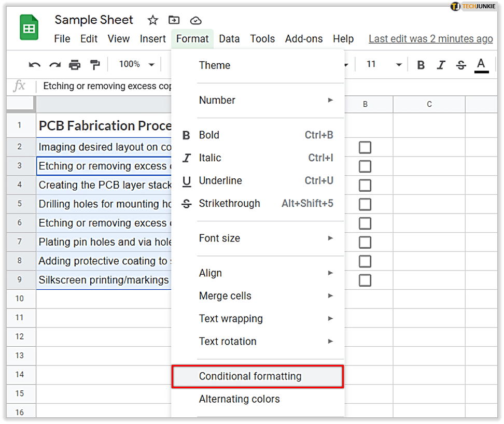Viewport: 504px width, 424px height.
Task: Open the Google Sheets home icon
Action: point(29,27)
